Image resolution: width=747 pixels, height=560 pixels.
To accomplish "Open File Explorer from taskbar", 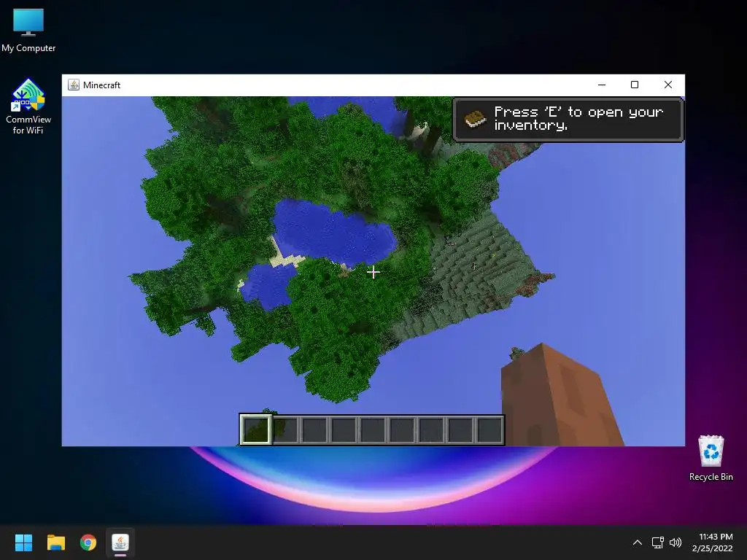I will (x=55, y=542).
